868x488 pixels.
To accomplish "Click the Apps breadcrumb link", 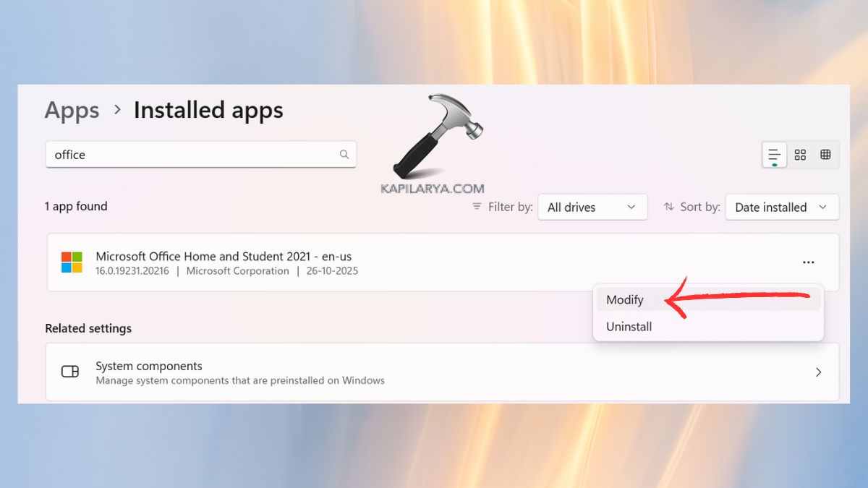I will [72, 110].
